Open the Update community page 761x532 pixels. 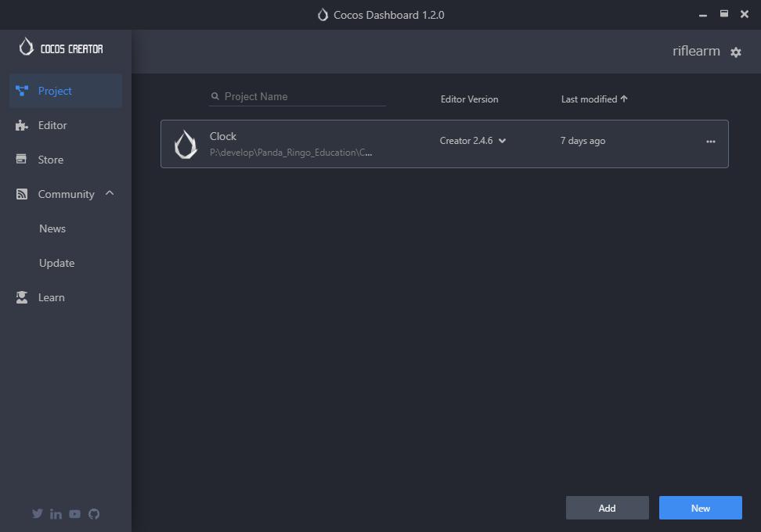(x=57, y=263)
